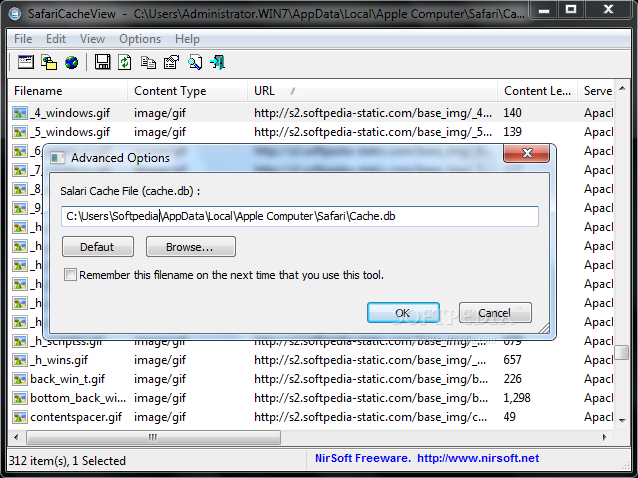Screen dimensions: 638x478
Task: Click the Advanced Options dialog title icon
Action: tap(57, 158)
